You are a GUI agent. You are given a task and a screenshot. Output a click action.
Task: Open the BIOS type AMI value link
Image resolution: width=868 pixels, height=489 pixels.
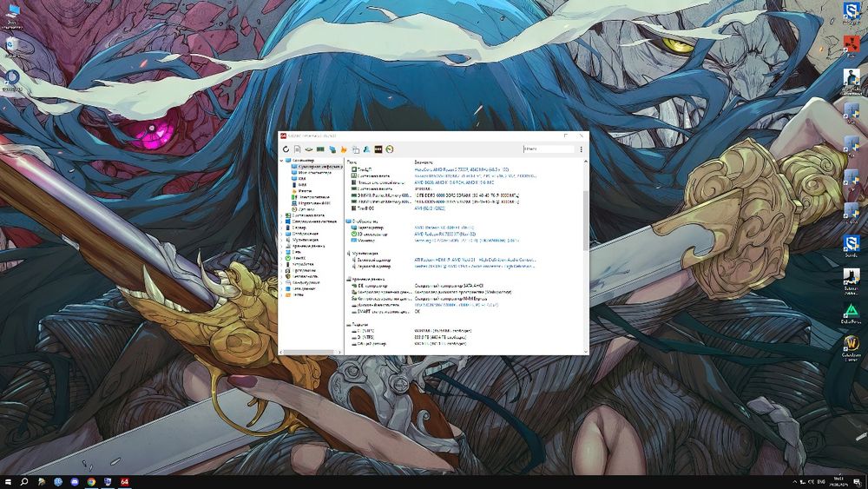430,208
